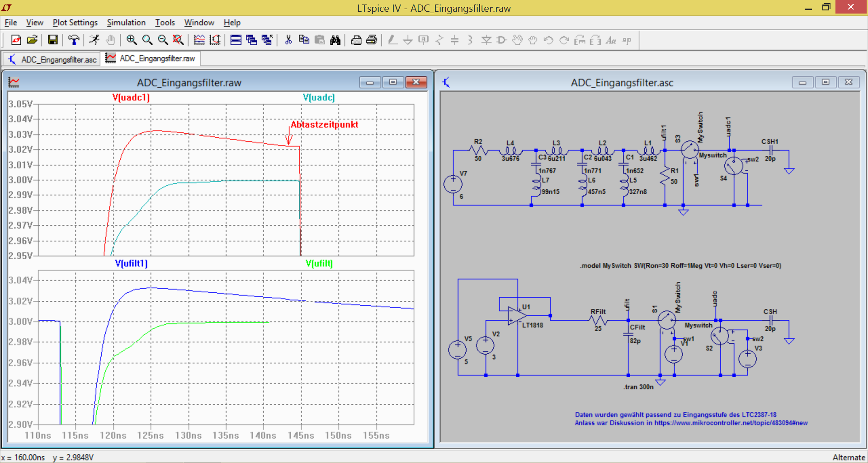Viewport: 868px width, 463px height.
Task: Maximize the ADC_Eingangsfilter.asc schematic window
Action: point(826,82)
